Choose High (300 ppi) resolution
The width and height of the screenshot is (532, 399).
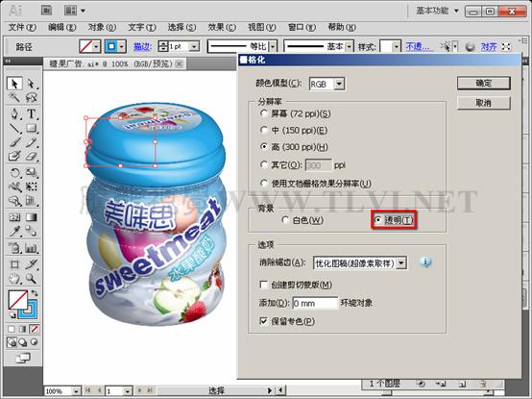264,147
